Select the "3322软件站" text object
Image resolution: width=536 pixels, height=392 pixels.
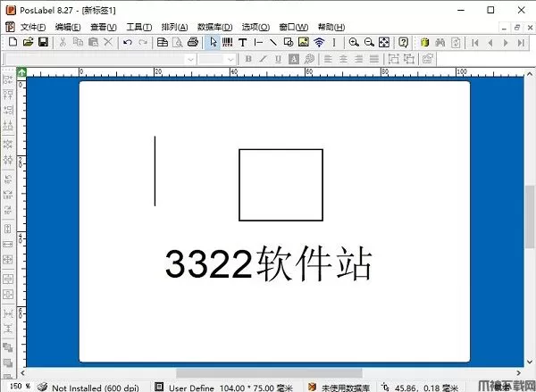click(x=268, y=263)
